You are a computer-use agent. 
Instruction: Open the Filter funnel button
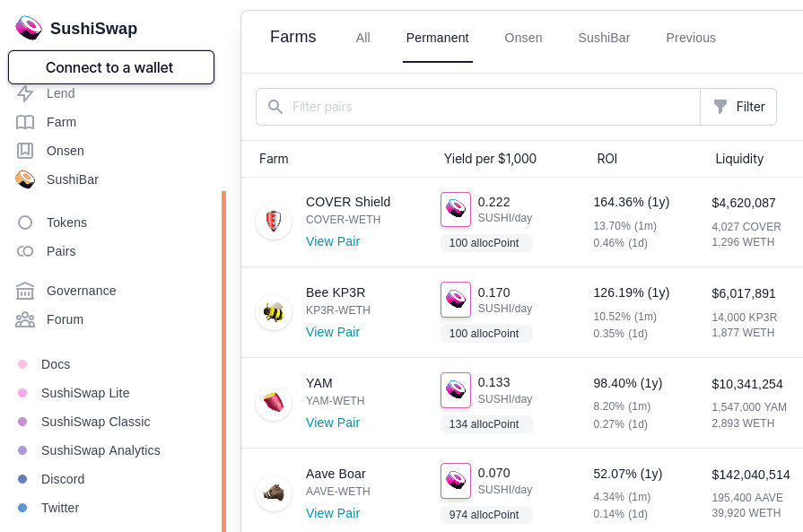pos(738,107)
